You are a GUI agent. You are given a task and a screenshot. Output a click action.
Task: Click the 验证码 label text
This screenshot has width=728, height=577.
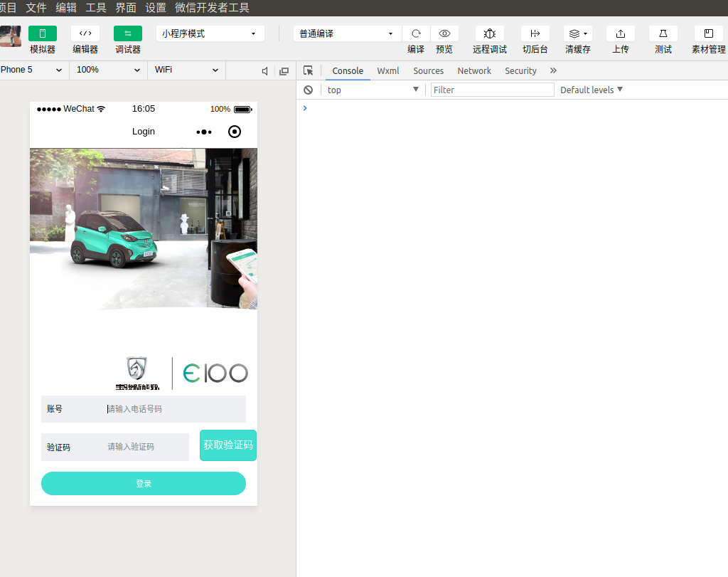(58, 448)
